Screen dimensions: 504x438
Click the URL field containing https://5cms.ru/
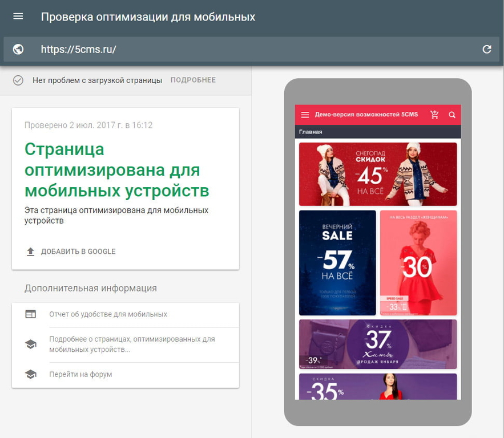[251, 49]
